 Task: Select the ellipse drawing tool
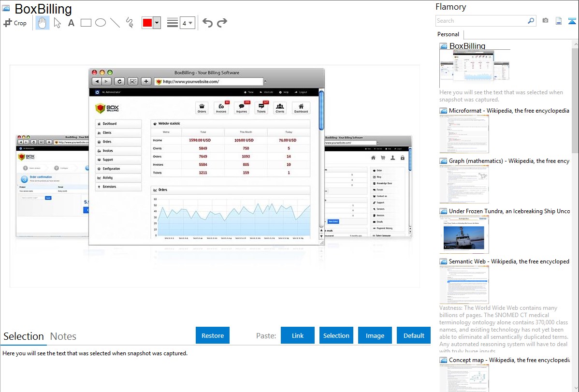click(101, 23)
